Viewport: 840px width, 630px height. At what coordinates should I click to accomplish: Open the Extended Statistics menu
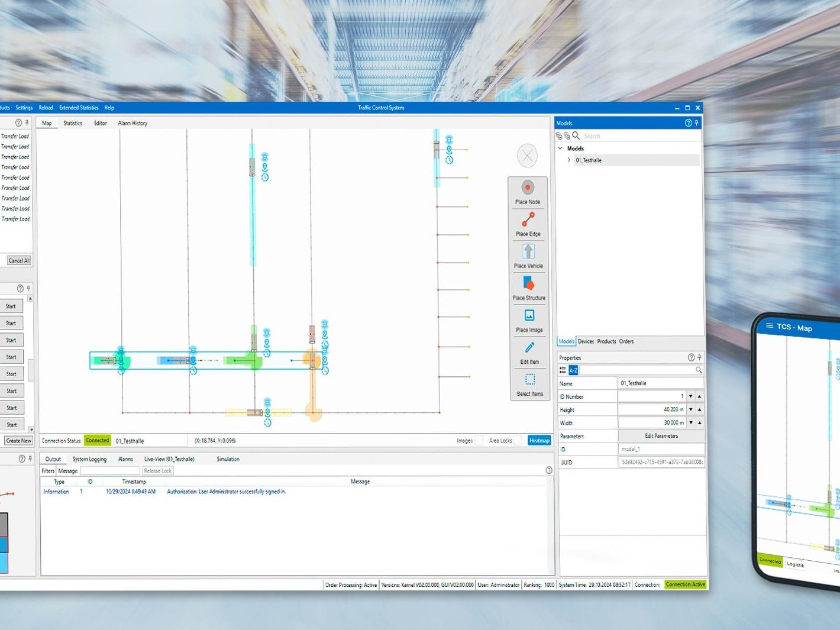pyautogui.click(x=79, y=108)
